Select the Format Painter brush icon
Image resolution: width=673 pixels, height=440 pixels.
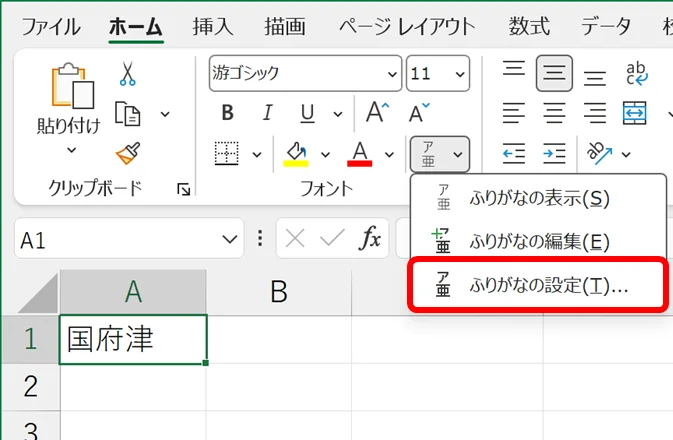[128, 153]
